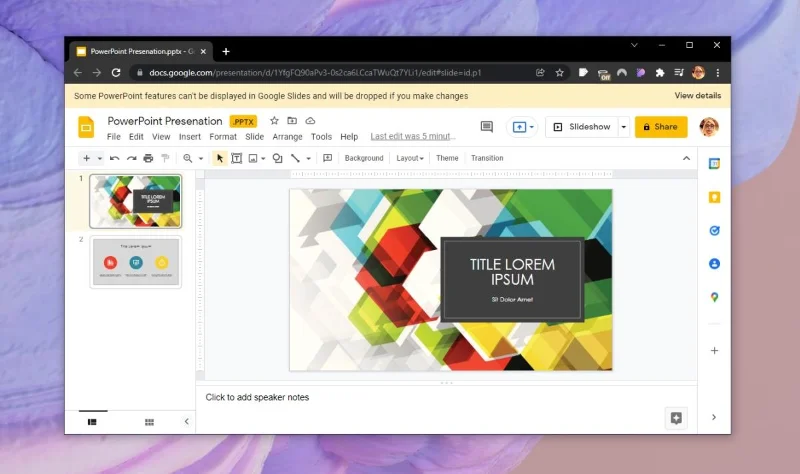The image size is (800, 474).
Task: Open the shape tool
Action: 278,158
